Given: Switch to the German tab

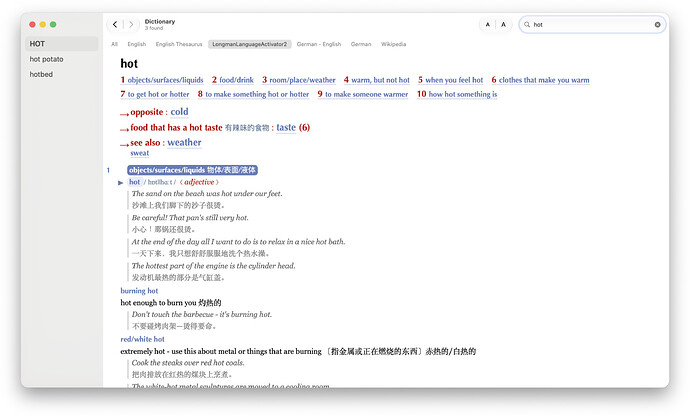Looking at the screenshot, I should (x=361, y=44).
